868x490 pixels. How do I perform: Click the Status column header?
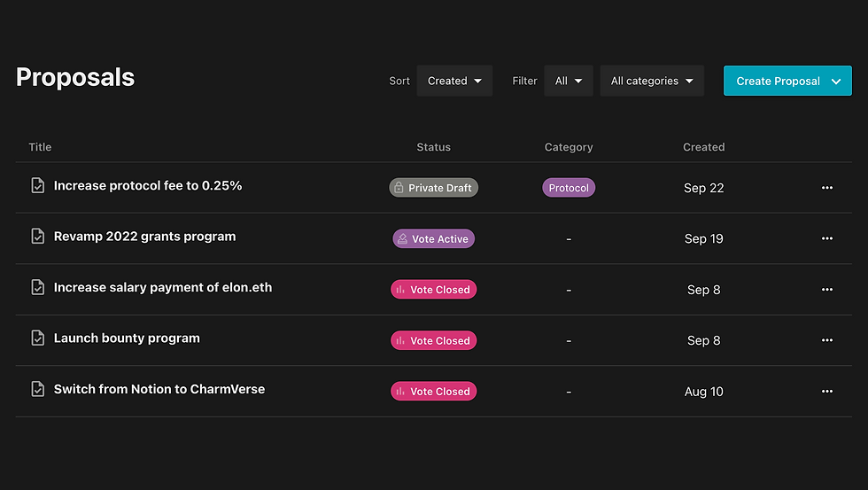click(433, 147)
